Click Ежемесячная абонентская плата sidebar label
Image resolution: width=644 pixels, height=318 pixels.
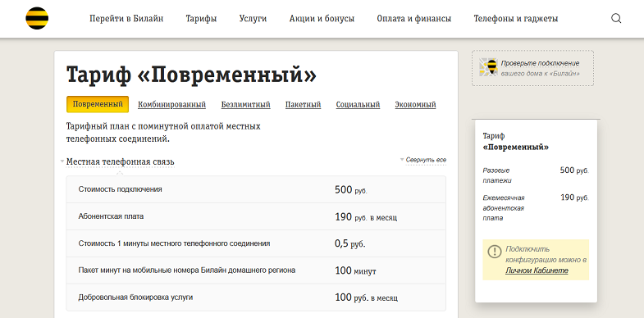point(504,207)
